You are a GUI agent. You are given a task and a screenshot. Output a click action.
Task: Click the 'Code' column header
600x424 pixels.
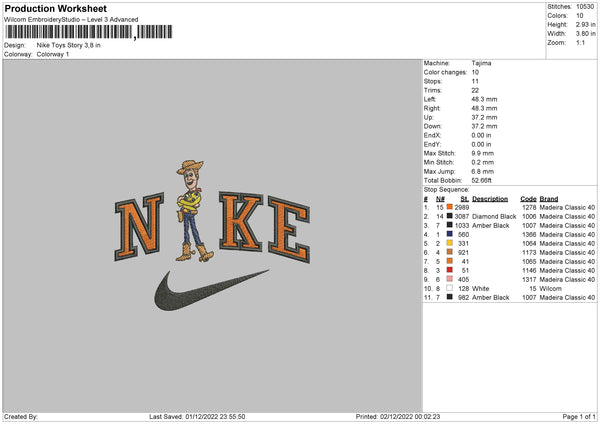pos(528,199)
